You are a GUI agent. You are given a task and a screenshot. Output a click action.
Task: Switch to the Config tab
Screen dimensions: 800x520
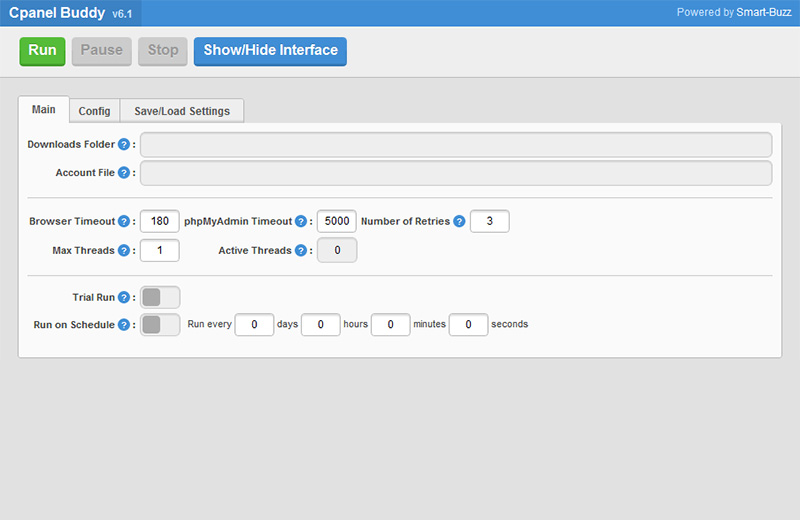point(94,111)
